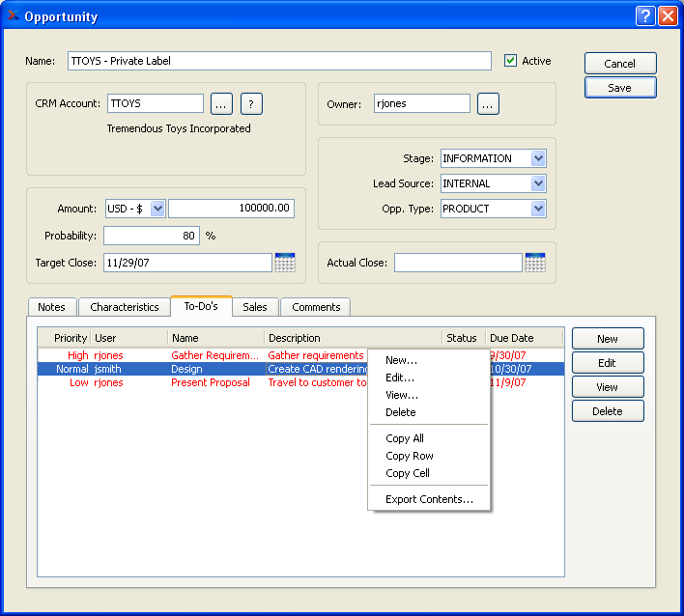Viewport: 684px width, 616px height.
Task: Click the Probability input field
Action: pos(151,236)
